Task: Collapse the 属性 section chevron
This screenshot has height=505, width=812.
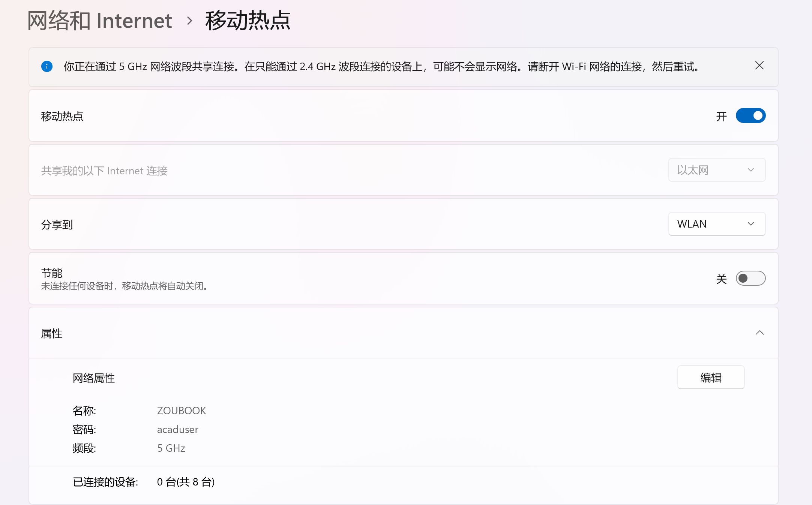Action: click(760, 333)
